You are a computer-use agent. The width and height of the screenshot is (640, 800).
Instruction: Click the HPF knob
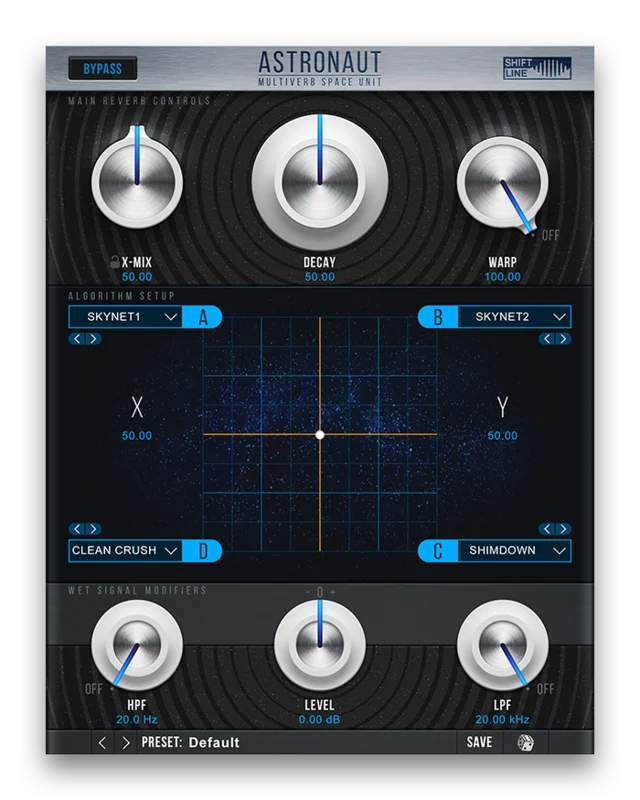coord(137,645)
